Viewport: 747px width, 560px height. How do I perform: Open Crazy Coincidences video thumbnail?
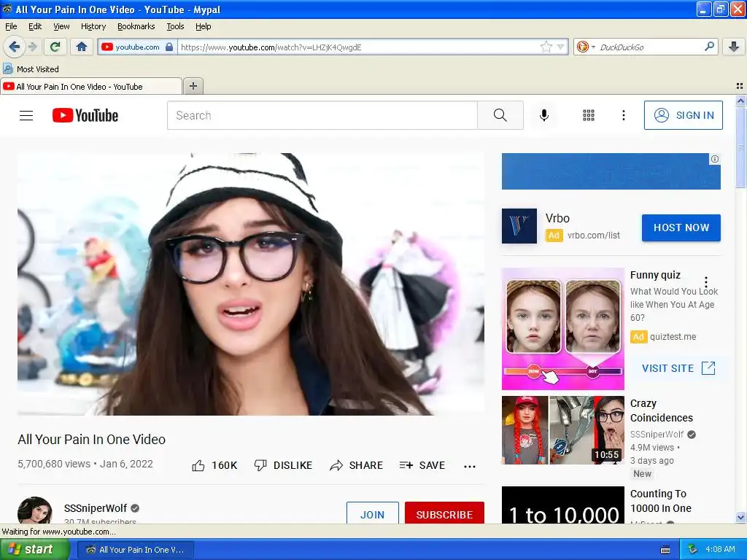pyautogui.click(x=563, y=430)
